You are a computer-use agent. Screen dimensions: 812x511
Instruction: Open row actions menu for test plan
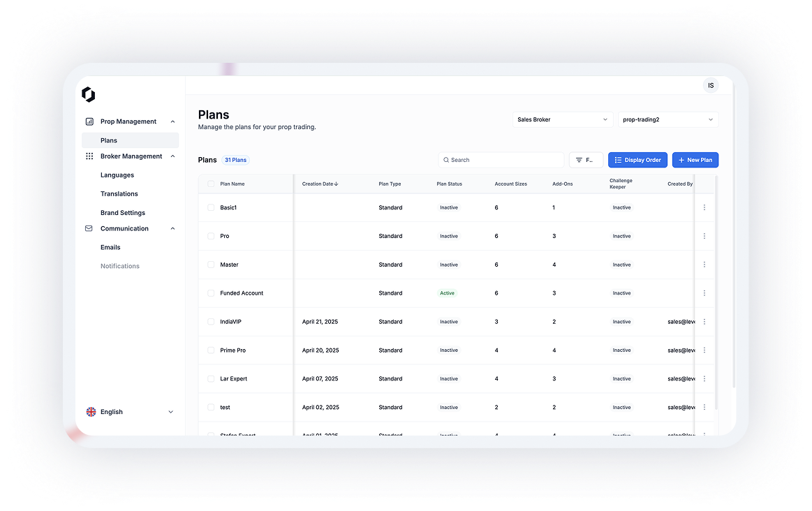704,408
